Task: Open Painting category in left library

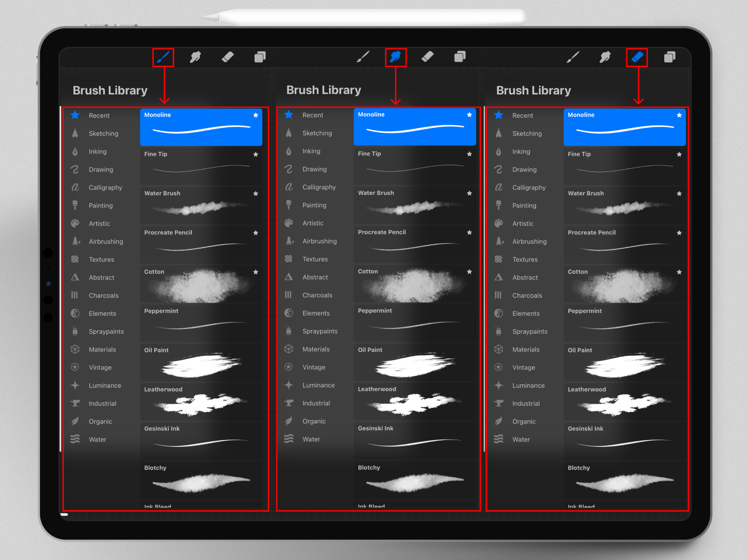Action: click(x=101, y=206)
